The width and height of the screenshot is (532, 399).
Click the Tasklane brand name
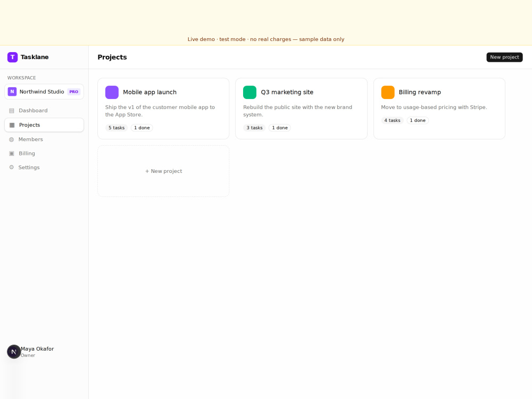[x=35, y=57]
